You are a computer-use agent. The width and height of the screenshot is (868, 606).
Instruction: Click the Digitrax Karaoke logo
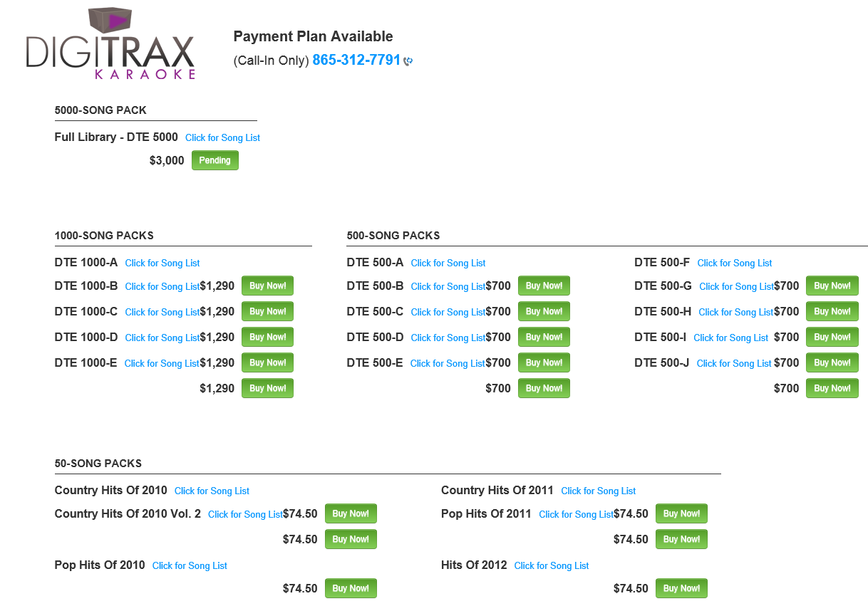pos(110,44)
